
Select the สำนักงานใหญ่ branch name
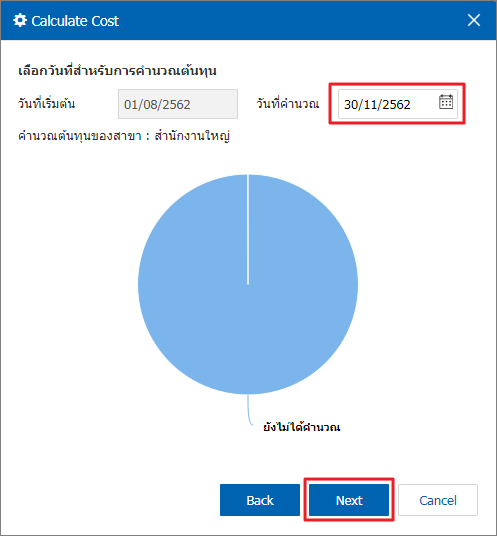click(x=192, y=136)
